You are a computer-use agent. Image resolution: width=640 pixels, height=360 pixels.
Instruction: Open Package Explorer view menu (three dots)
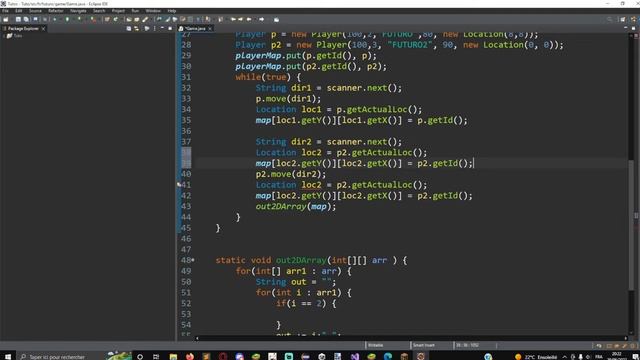pyautogui.click(x=155, y=29)
